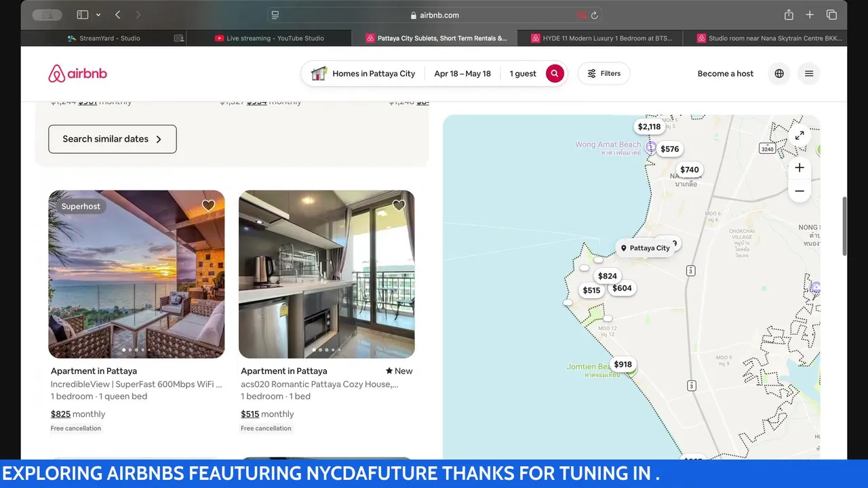
Task: Select the $2,118 map price marker
Action: 649,127
